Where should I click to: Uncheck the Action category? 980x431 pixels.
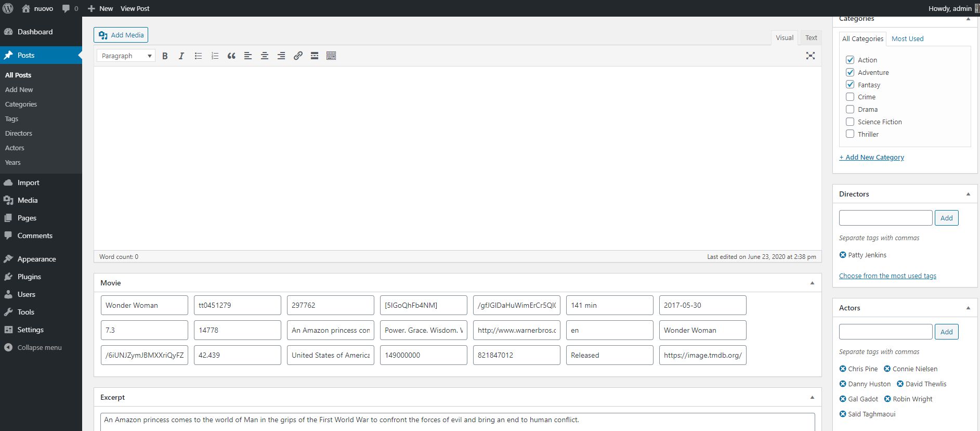(850, 60)
